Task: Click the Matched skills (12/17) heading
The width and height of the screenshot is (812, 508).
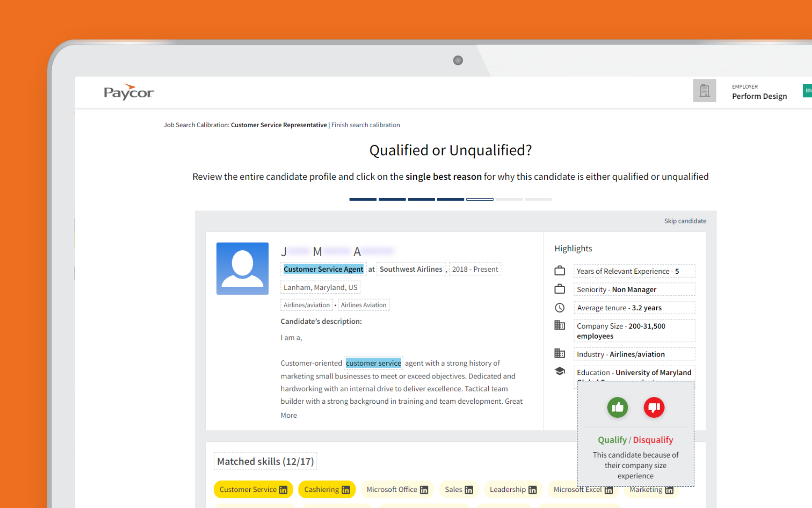Action: pos(265,461)
